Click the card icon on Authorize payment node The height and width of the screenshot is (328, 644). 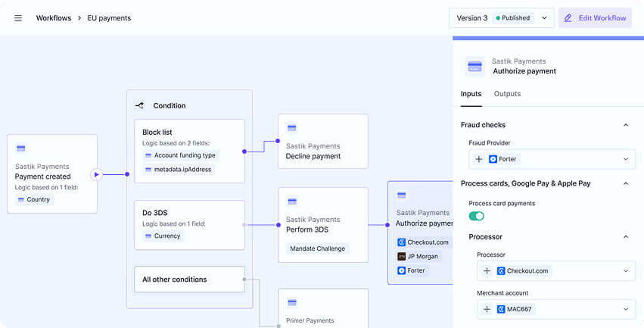(402, 195)
